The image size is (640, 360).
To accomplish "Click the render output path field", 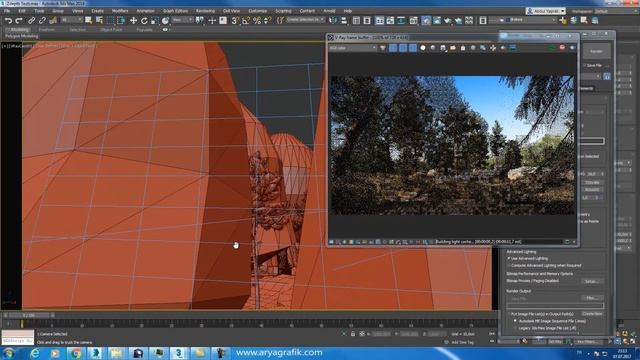I will (555, 306).
